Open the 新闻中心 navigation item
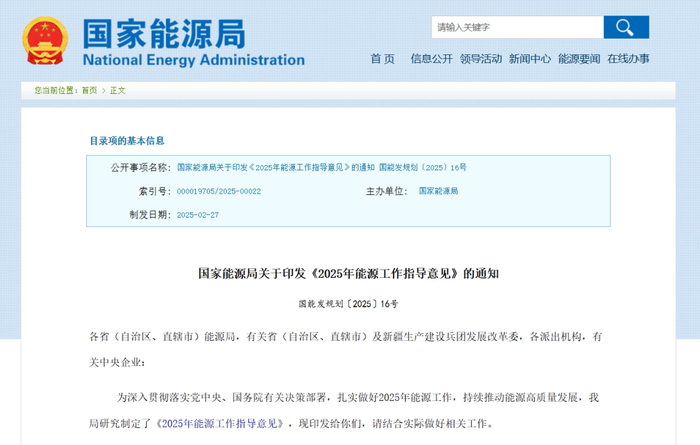Image resolution: width=700 pixels, height=445 pixels. [x=530, y=59]
